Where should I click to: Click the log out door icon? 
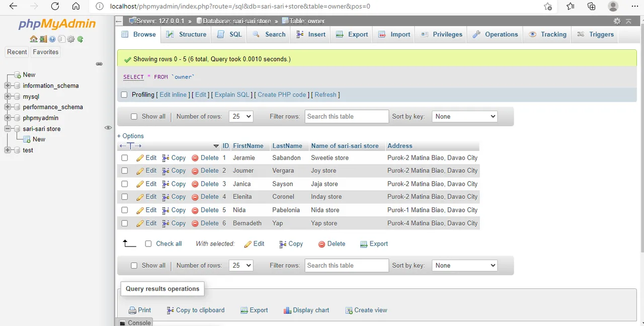(x=43, y=39)
